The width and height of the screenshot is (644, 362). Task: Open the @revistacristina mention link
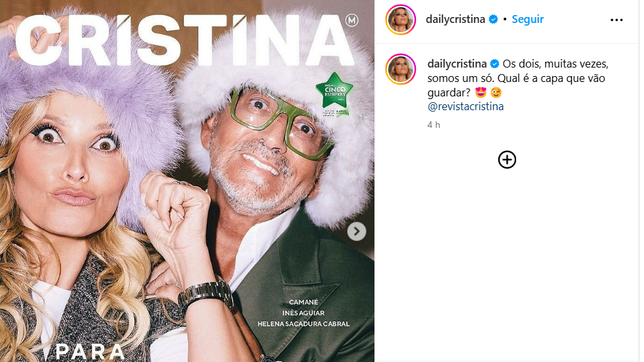465,106
